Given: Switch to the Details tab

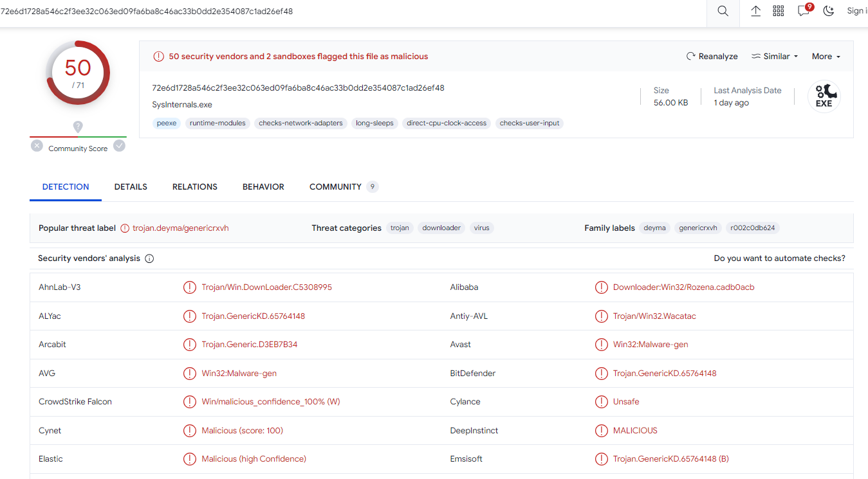Looking at the screenshot, I should click(x=131, y=187).
